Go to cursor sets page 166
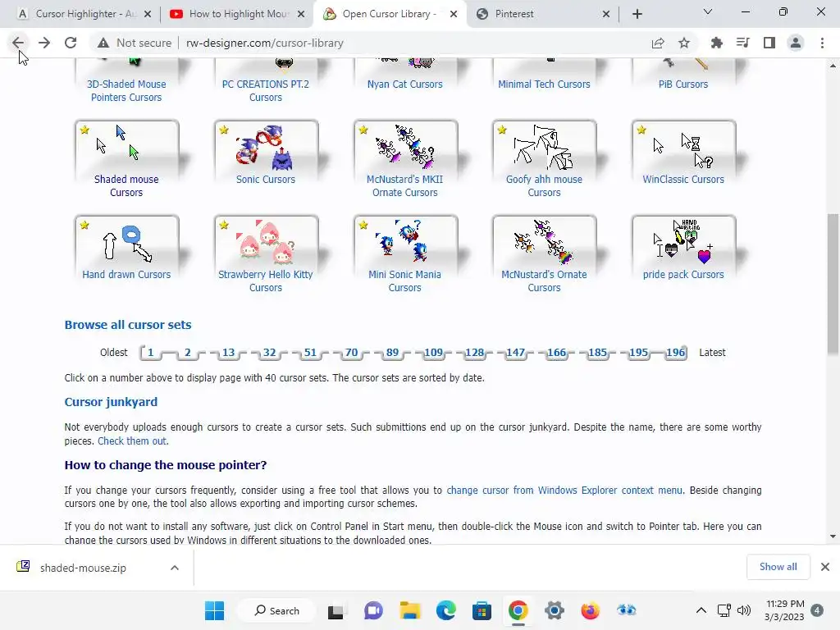This screenshot has height=630, width=840. click(x=557, y=353)
